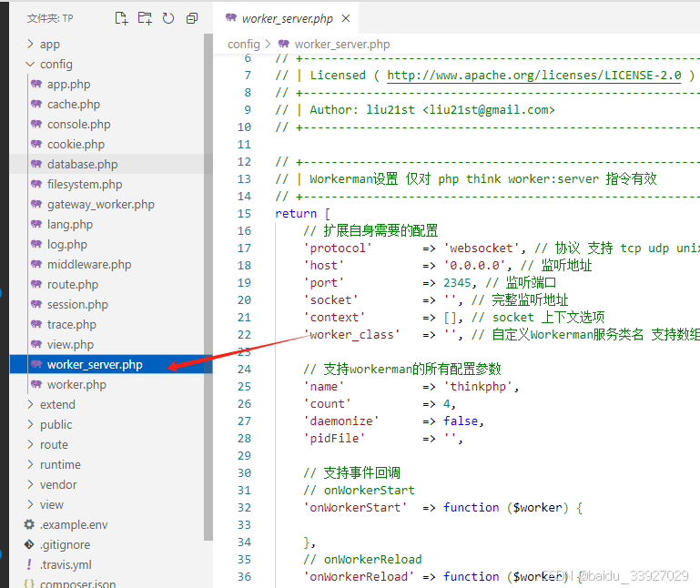
Task: Click the gear icon beside .example.env
Action: pos(29,524)
